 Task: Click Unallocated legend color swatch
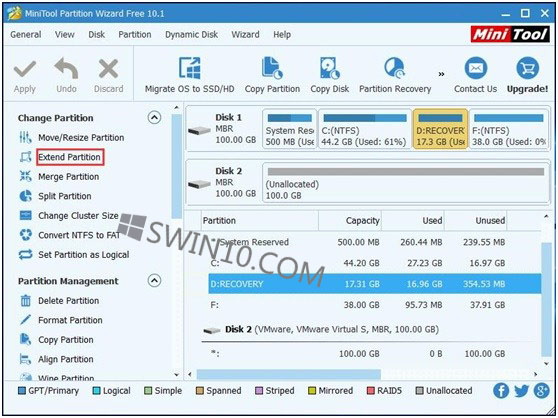420,391
